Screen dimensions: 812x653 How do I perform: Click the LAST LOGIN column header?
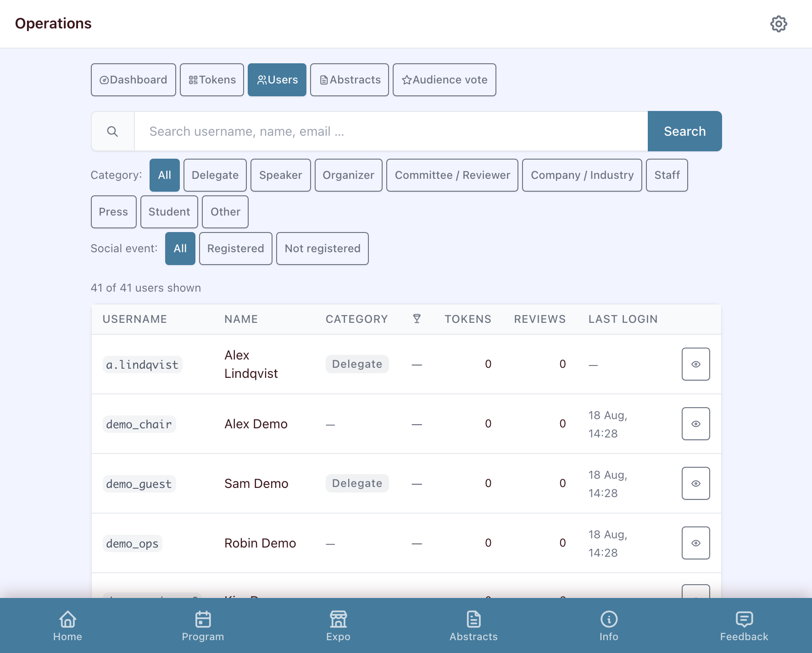coord(623,319)
